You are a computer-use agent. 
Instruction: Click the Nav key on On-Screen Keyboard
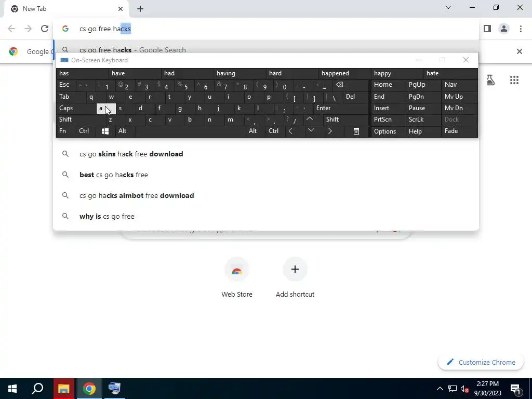coord(459,85)
